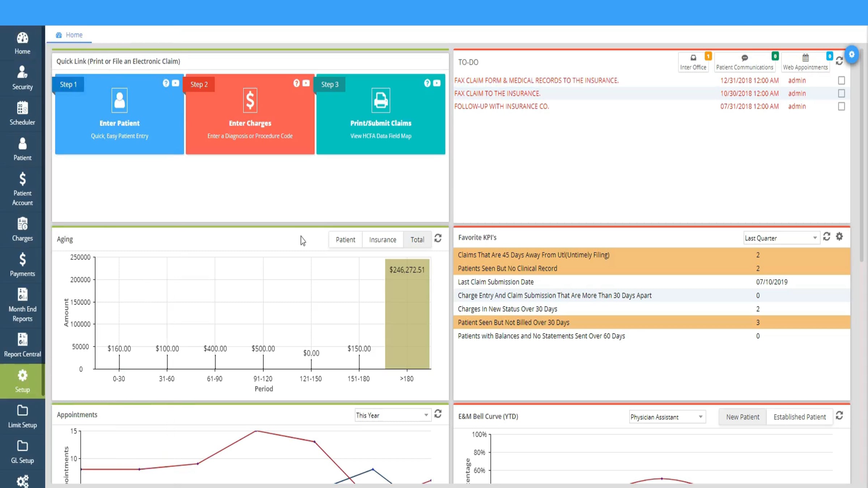
Task: Click the Print/Submit Claims tile
Action: (381, 114)
